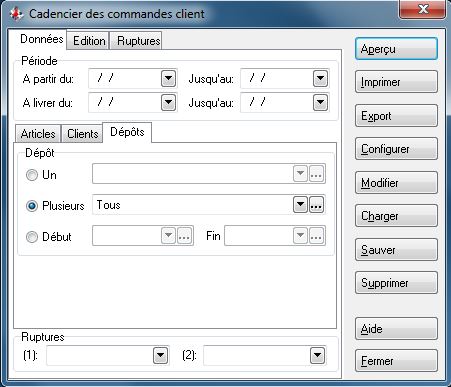Open the browse button for the Fin field
Image resolution: width=451 pixels, height=387 pixels.
pyautogui.click(x=316, y=236)
